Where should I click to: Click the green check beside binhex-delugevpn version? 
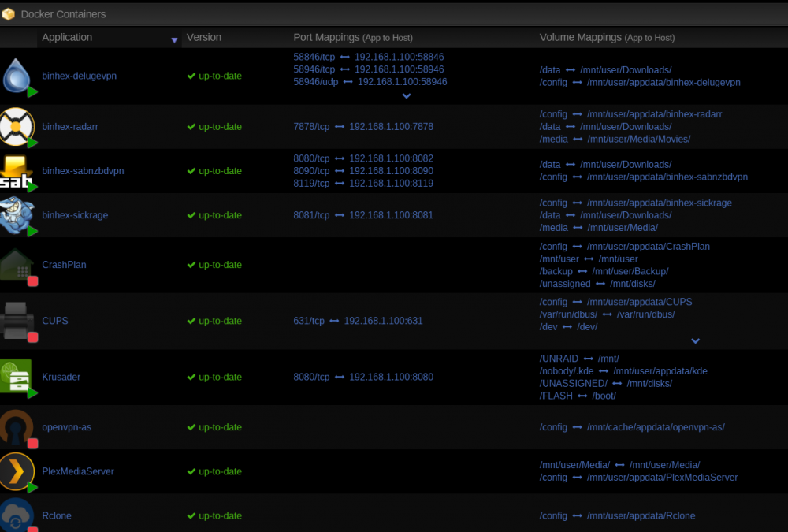191,76
